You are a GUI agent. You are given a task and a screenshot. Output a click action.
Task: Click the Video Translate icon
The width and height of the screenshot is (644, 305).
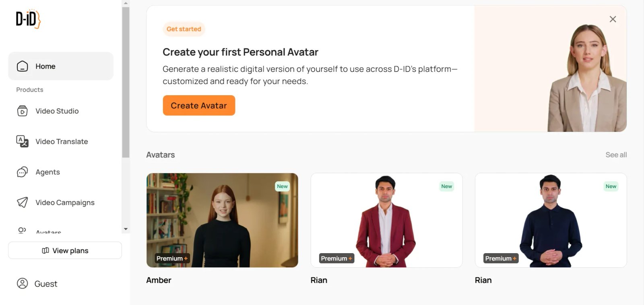click(23, 141)
